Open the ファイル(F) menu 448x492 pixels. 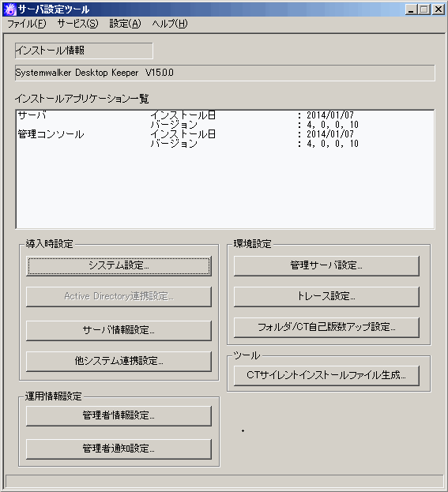pos(27,24)
